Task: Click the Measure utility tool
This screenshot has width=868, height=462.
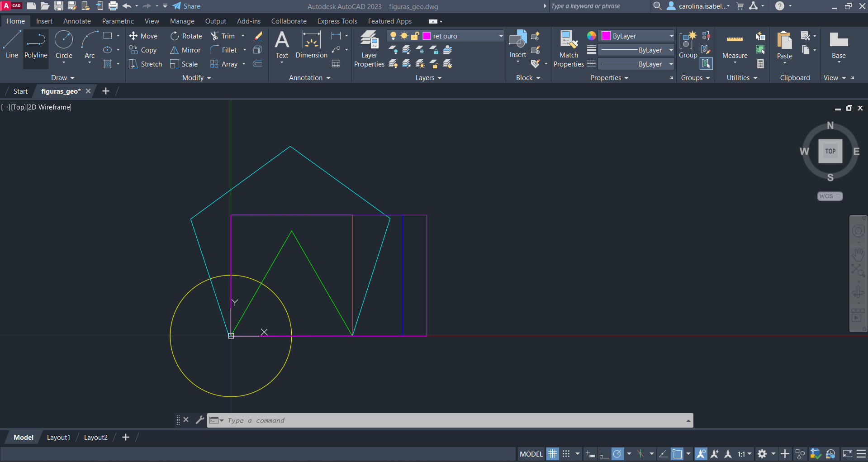Action: point(735,45)
